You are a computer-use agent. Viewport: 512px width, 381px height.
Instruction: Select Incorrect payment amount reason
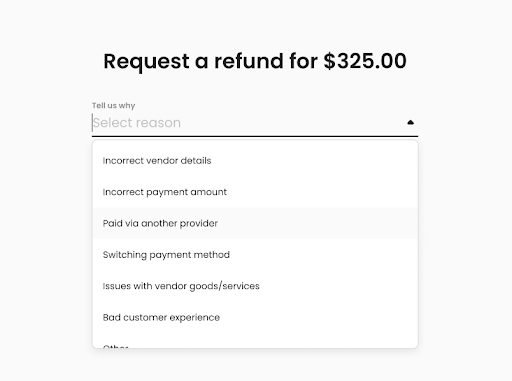255,192
